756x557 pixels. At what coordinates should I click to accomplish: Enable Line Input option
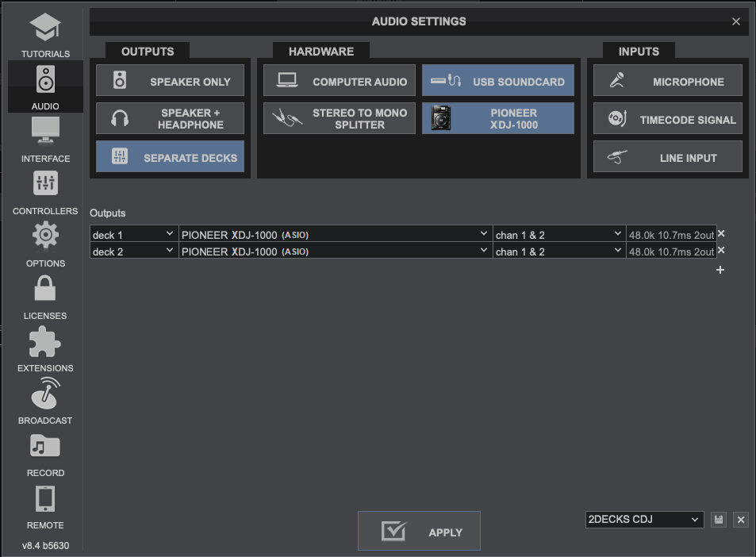click(x=668, y=157)
